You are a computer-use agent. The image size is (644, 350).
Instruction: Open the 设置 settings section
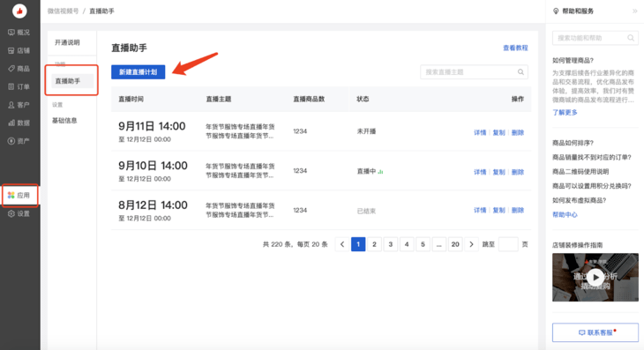pos(19,213)
